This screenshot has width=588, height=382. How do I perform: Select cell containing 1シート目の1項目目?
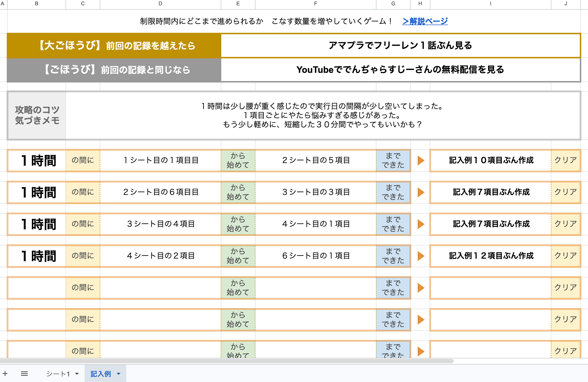pos(160,160)
